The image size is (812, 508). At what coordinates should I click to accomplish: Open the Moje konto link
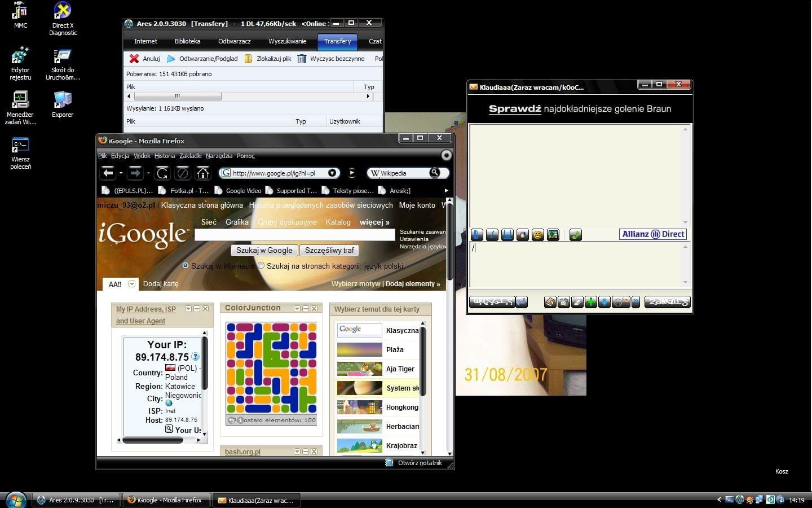pyautogui.click(x=417, y=205)
